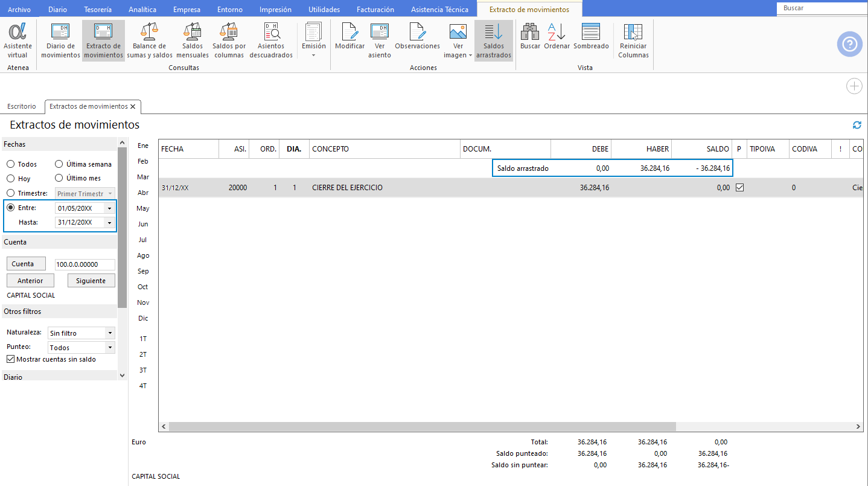
Task: Open the Hasta date dropdown
Action: (109, 223)
